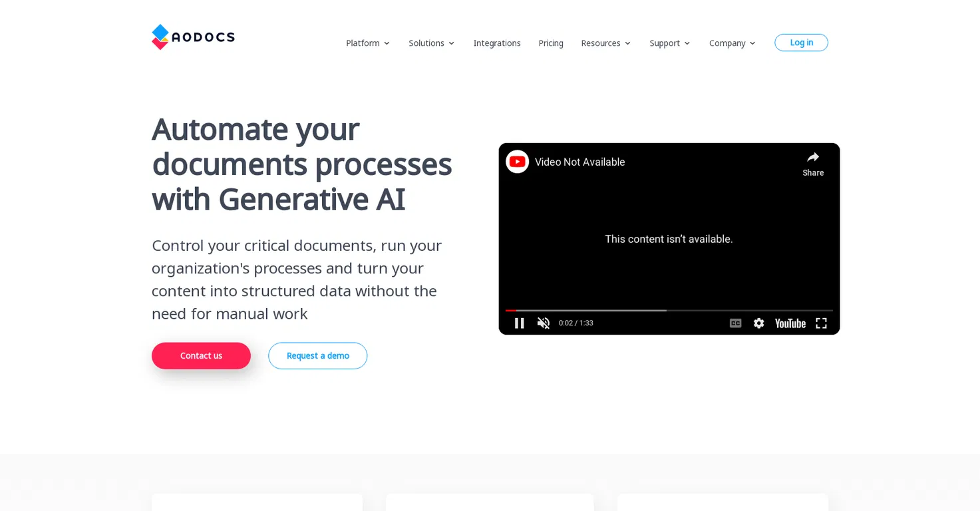Go to the Integrations page
The width and height of the screenshot is (980, 511).
pos(497,43)
